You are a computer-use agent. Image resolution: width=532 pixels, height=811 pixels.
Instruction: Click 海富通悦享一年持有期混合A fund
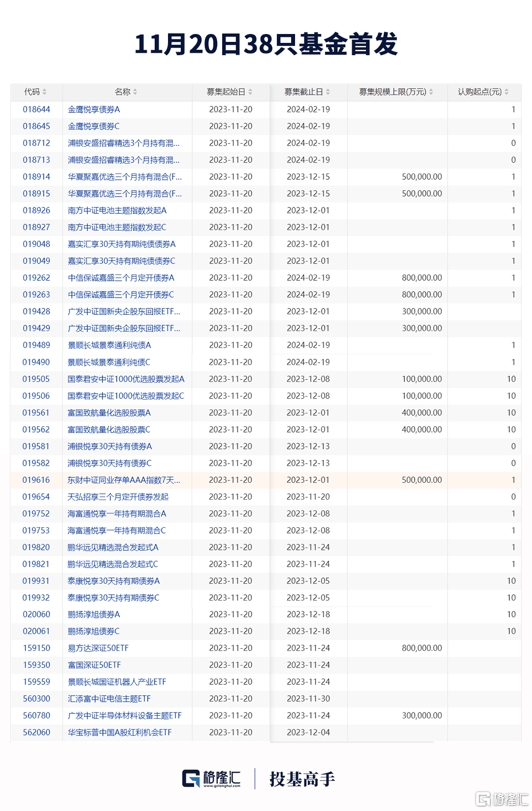coord(117,513)
